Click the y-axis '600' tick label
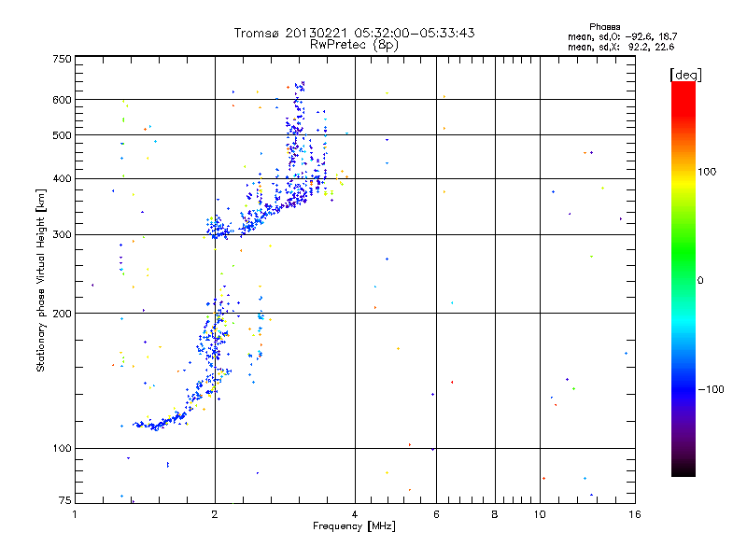747x560 pixels. tap(62, 100)
